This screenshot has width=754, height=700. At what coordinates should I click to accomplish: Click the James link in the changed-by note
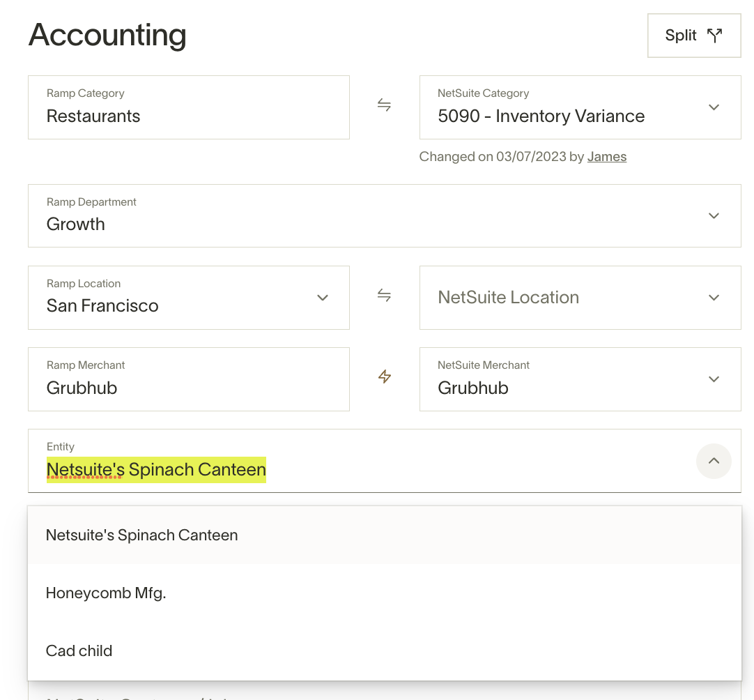[607, 157]
